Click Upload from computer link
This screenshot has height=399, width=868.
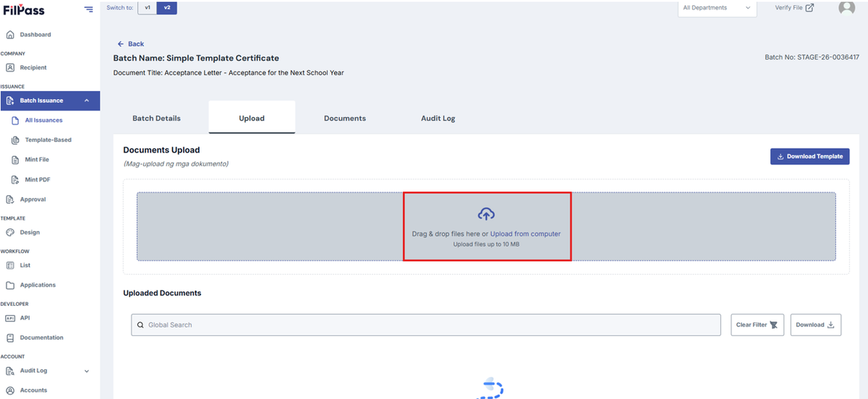tap(525, 233)
